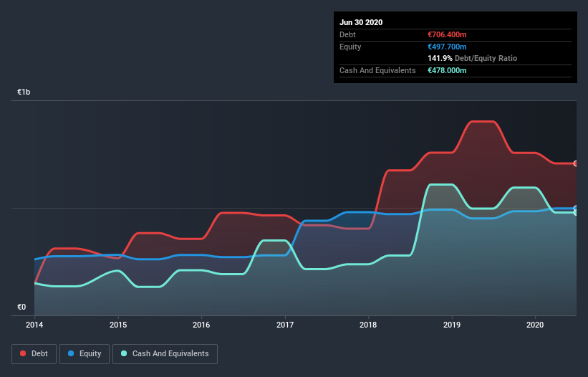Screen dimensions: 588x377
Task: Click the Debt label in tooltip
Action: [x=347, y=34]
